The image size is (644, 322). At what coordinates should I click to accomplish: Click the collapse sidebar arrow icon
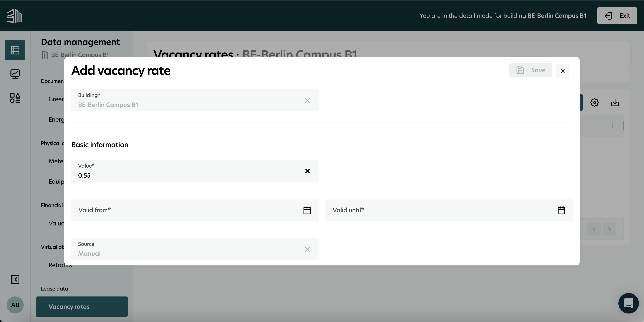pos(14,279)
